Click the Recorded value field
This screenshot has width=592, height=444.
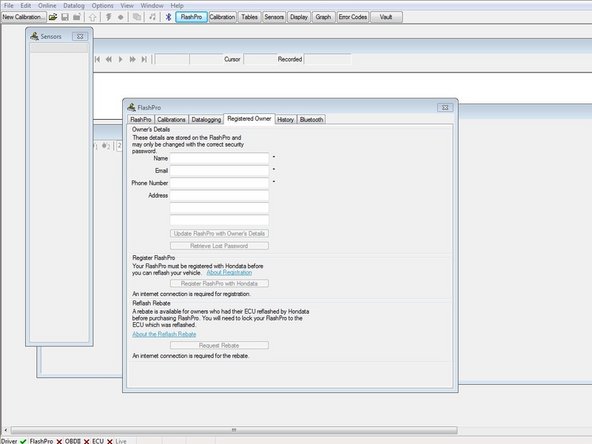coord(327,59)
